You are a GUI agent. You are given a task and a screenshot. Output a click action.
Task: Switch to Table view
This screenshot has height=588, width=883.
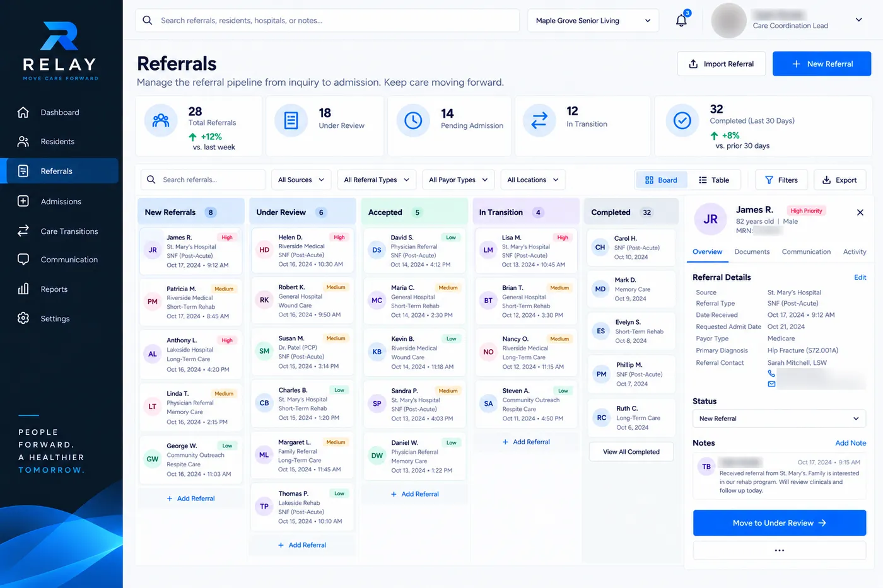714,180
